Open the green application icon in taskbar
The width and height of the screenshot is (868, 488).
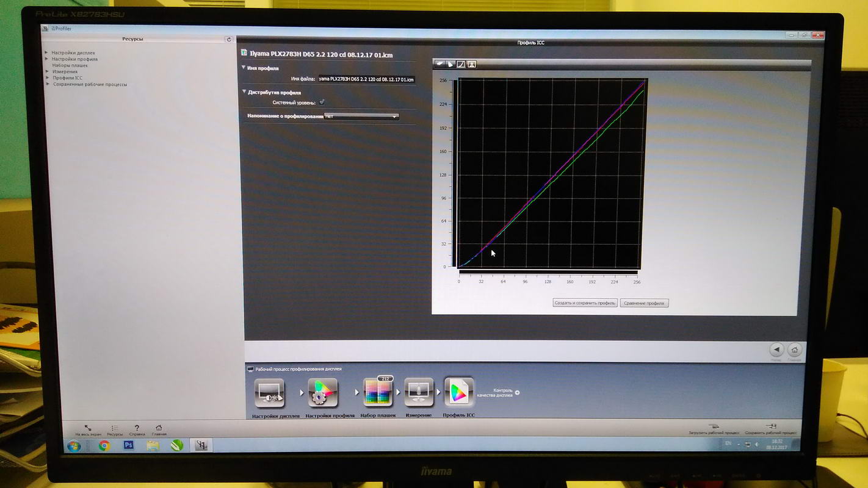pos(177,445)
